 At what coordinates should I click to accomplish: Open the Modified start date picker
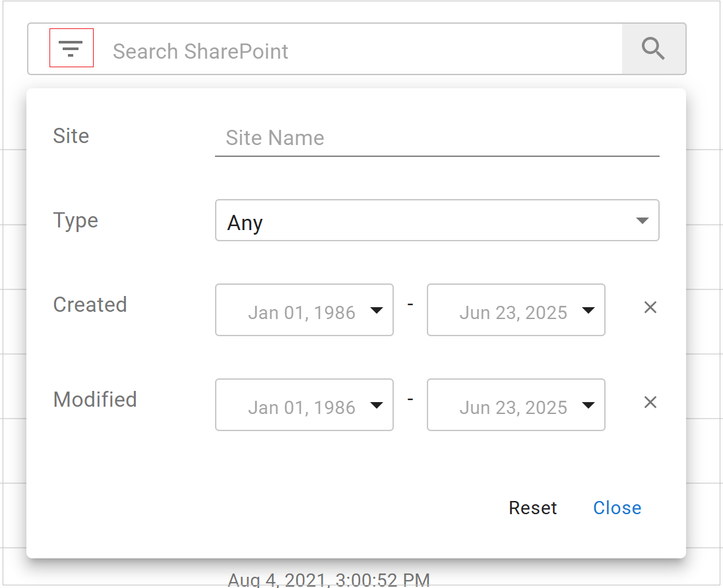[x=304, y=405]
